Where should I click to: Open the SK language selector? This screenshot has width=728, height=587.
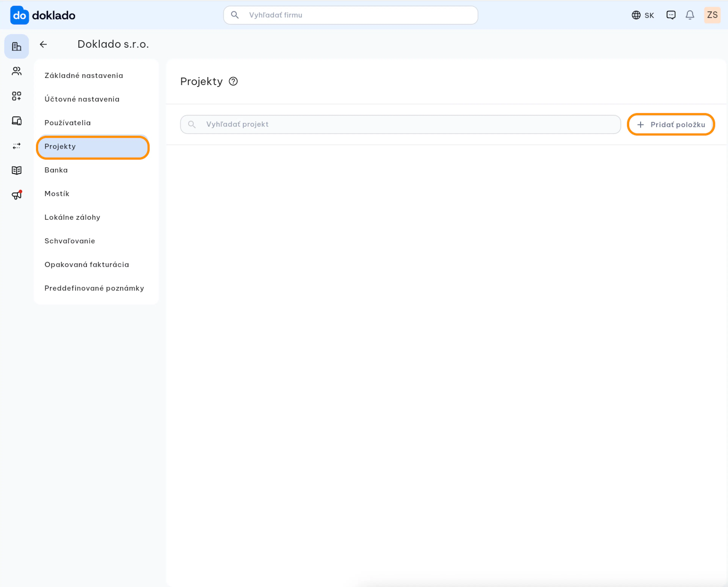[x=643, y=15]
